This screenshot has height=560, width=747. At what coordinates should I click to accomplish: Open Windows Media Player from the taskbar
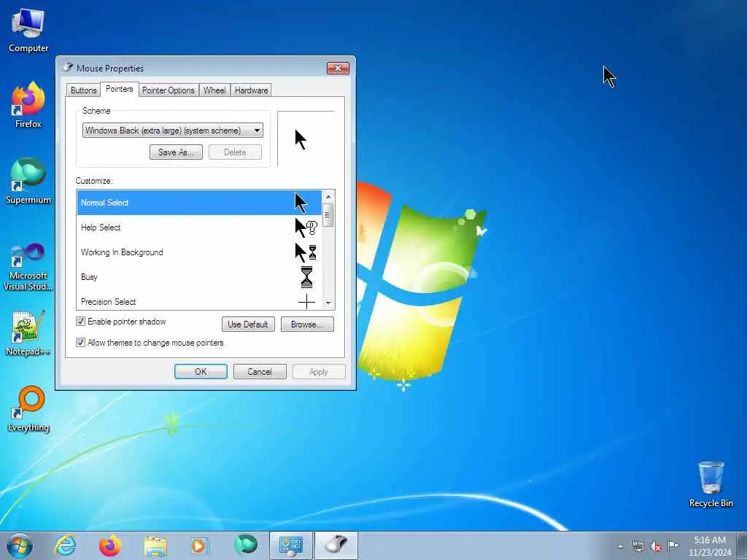pyautogui.click(x=199, y=545)
